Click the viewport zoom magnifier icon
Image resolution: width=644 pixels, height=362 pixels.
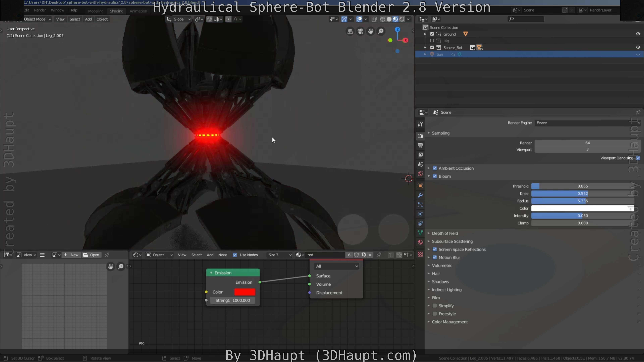pyautogui.click(x=381, y=31)
